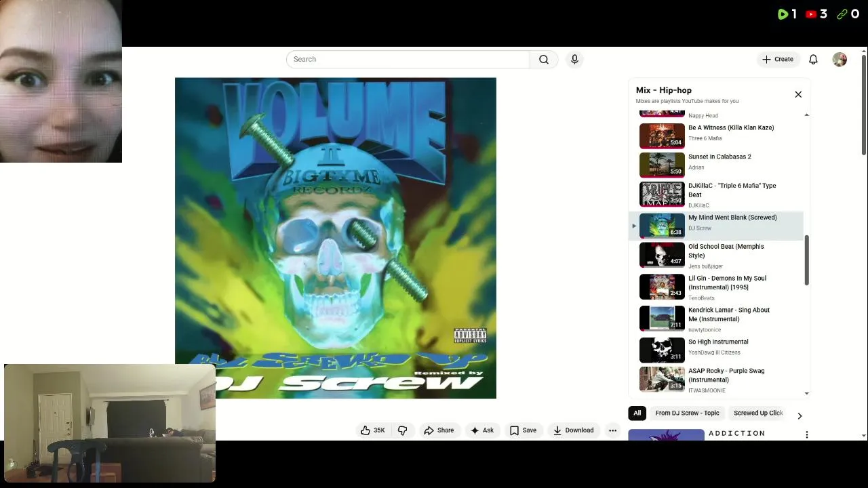Click Triple 6 Mafia Type Beat thumbnail

(662, 195)
